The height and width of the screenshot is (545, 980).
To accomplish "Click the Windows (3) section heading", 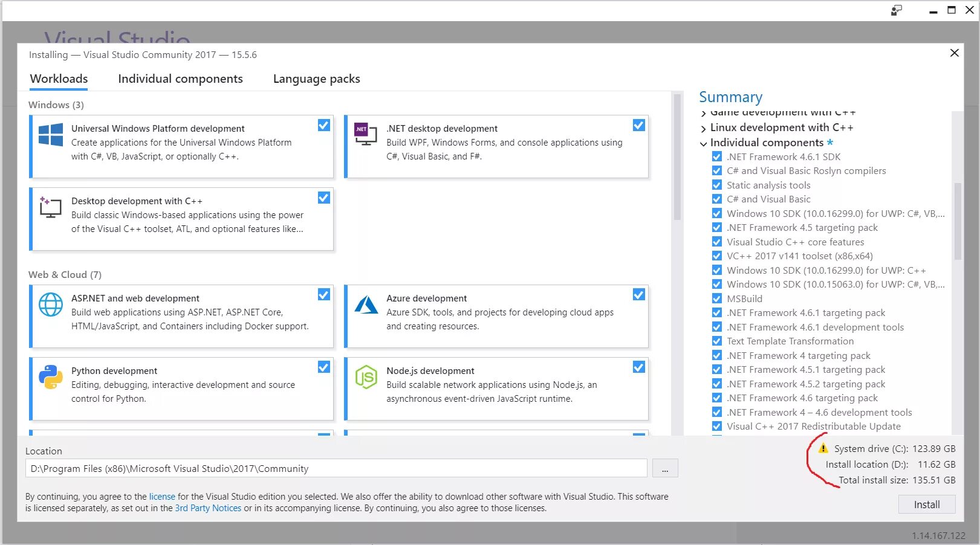I will tap(56, 105).
